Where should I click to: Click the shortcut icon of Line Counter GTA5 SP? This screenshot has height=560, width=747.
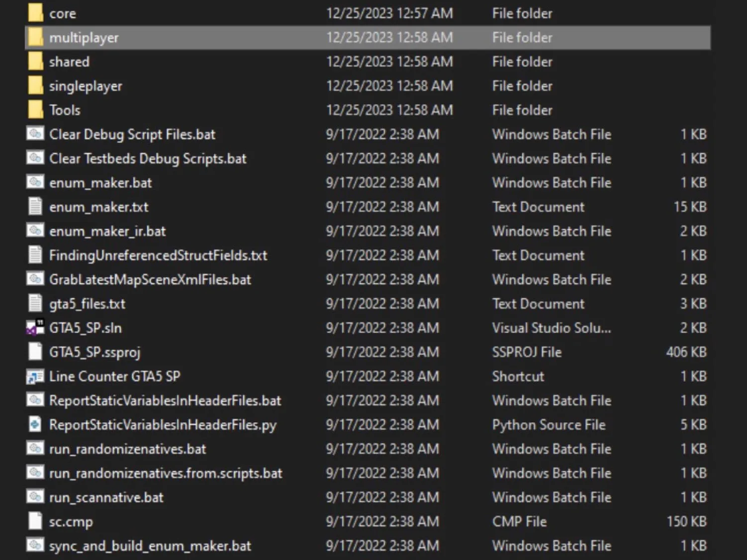pyautogui.click(x=35, y=376)
